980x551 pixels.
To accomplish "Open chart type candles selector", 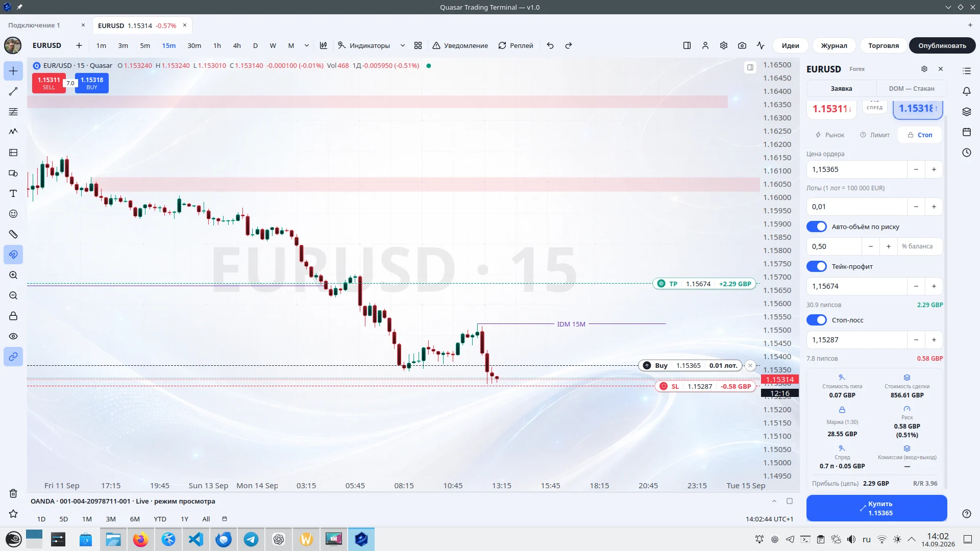I will point(323,45).
